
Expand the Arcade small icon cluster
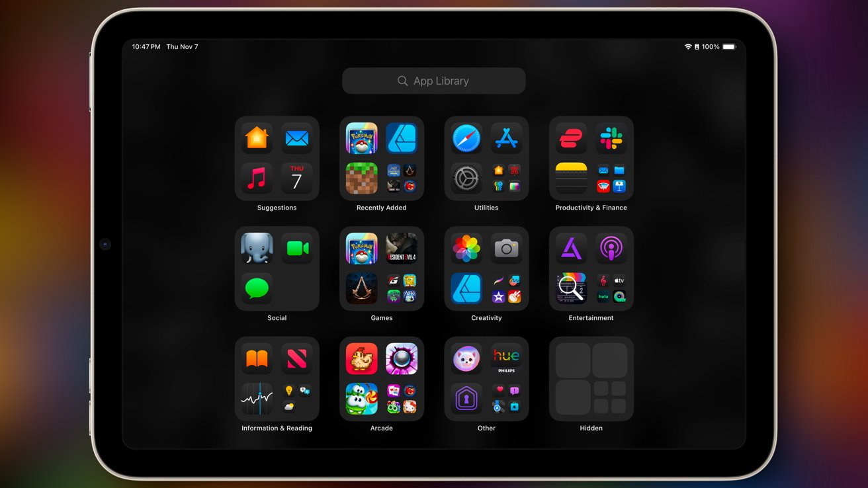pos(402,399)
